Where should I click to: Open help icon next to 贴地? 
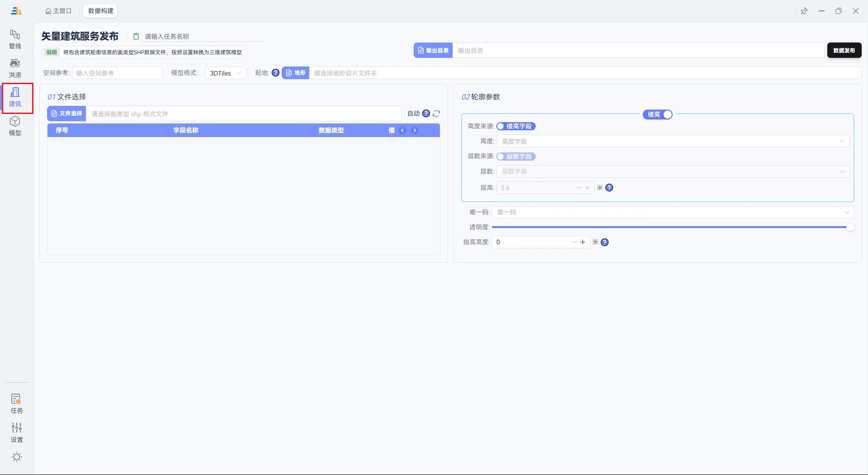click(275, 73)
